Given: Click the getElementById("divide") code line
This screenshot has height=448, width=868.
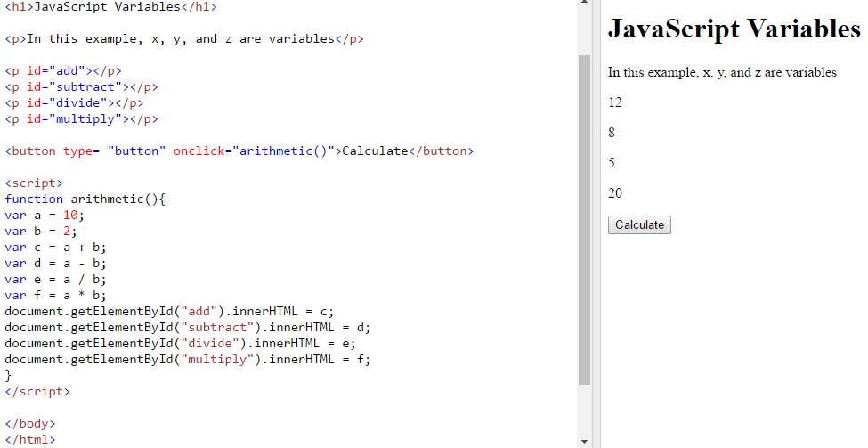Looking at the screenshot, I should 181,344.
